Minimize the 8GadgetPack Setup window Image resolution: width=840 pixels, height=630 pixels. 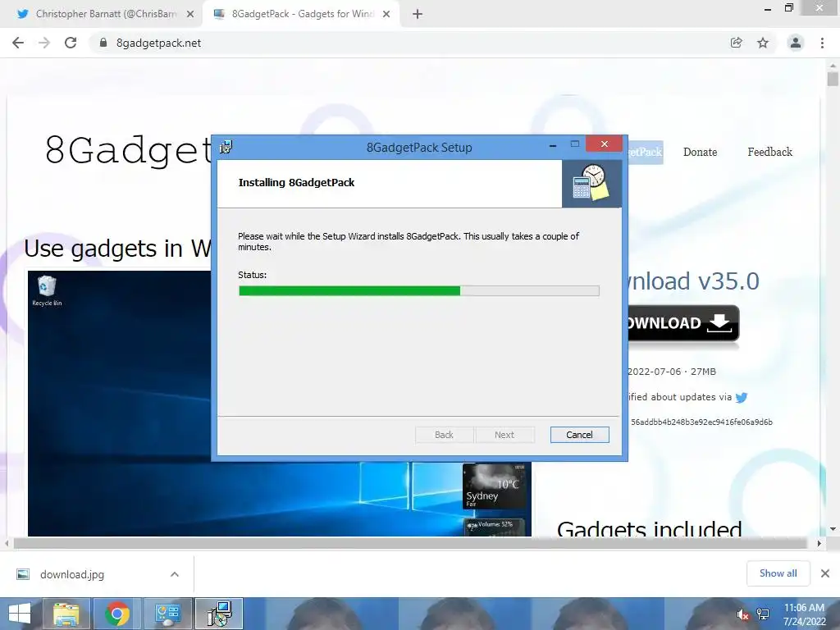(x=553, y=144)
